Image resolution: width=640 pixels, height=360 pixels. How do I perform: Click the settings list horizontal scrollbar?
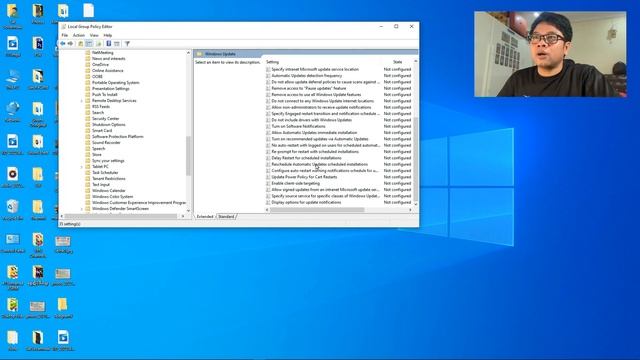(x=317, y=210)
